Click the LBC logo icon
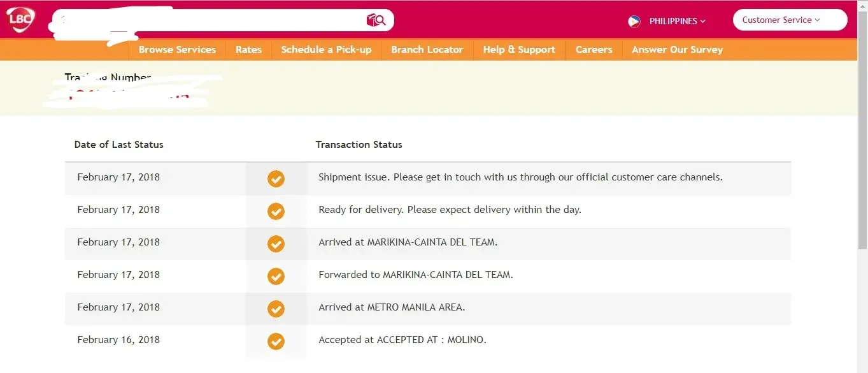Viewport: 868px width, 373px height. [x=20, y=20]
